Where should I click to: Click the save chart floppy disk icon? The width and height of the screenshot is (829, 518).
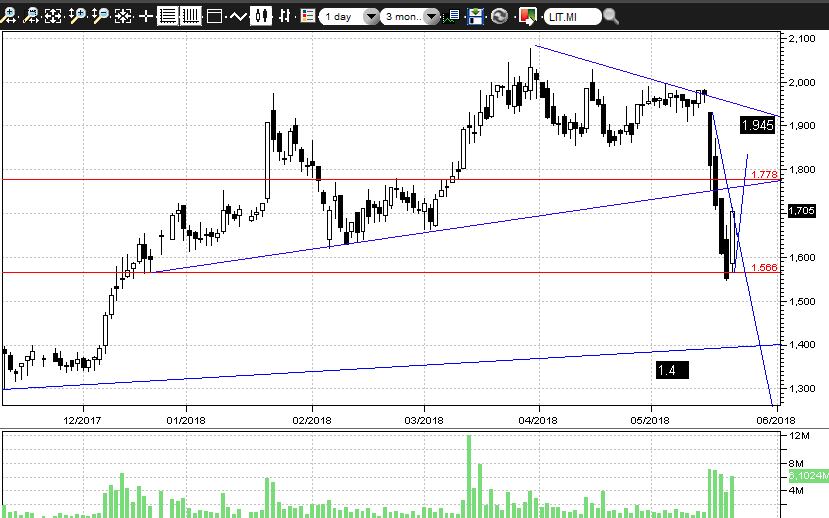(x=476, y=16)
